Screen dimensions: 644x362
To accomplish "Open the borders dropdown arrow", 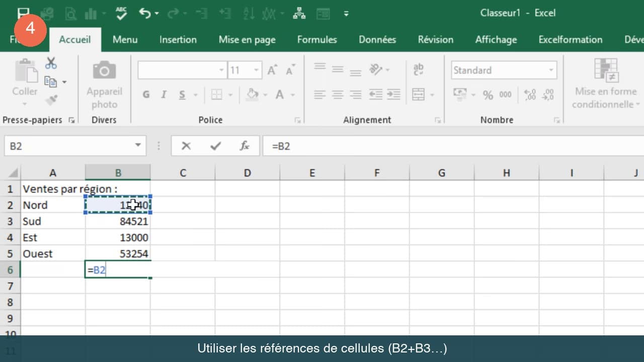I will click(x=230, y=95).
